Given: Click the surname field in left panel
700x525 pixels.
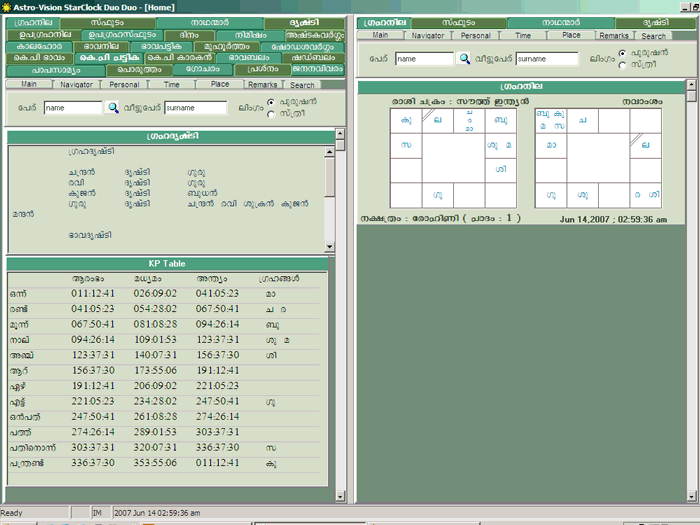Looking at the screenshot, I should 196,108.
